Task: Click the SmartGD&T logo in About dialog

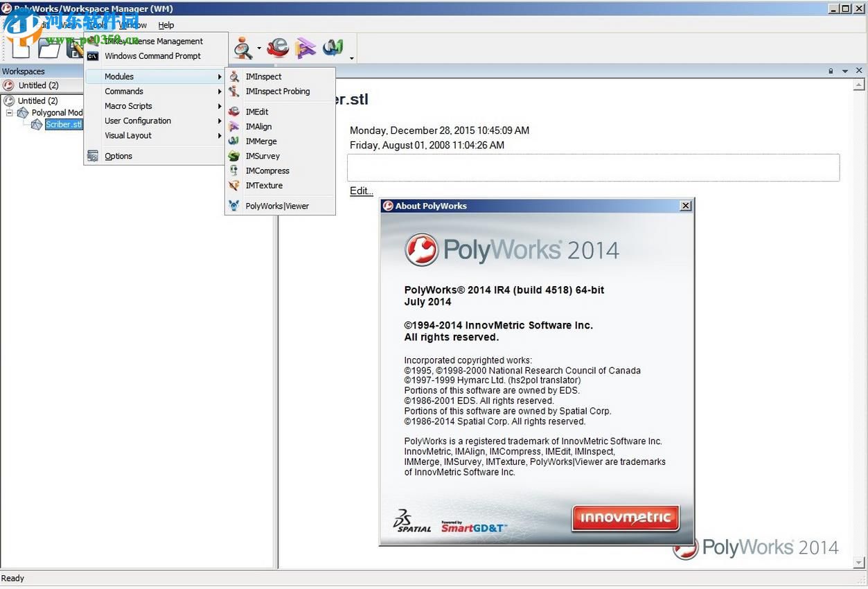Action: click(474, 527)
